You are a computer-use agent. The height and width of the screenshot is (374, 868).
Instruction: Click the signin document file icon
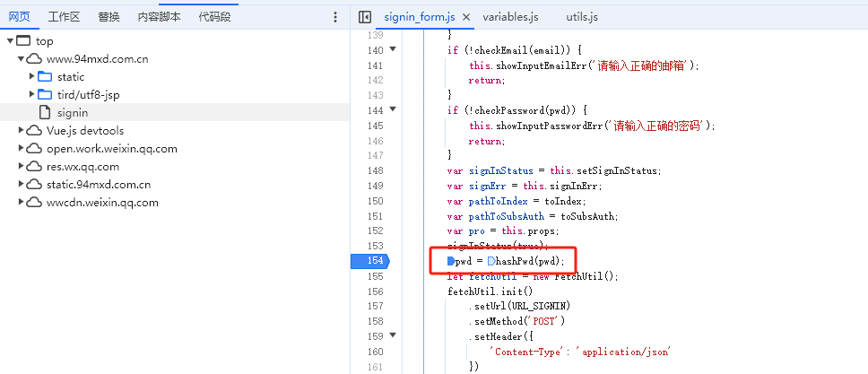pos(45,112)
